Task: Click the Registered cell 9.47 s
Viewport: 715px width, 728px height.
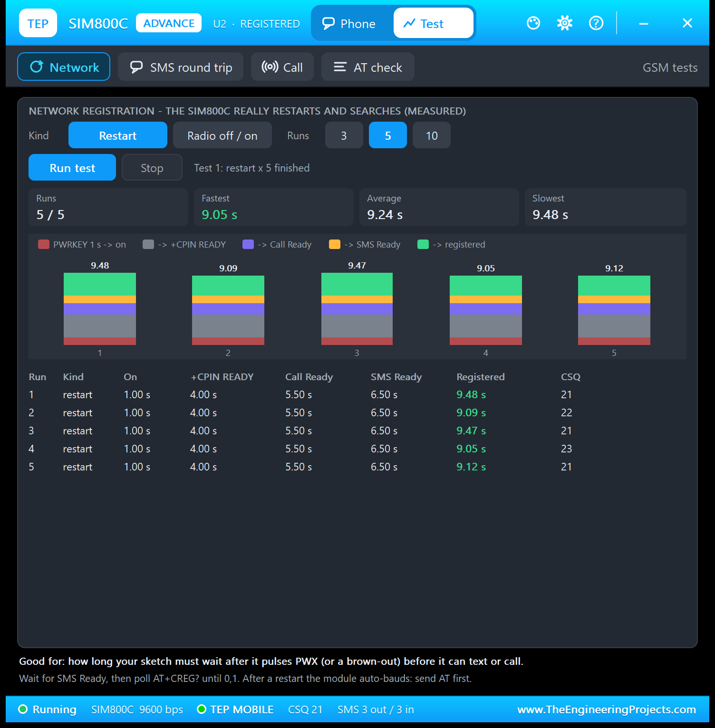Action: tap(471, 431)
